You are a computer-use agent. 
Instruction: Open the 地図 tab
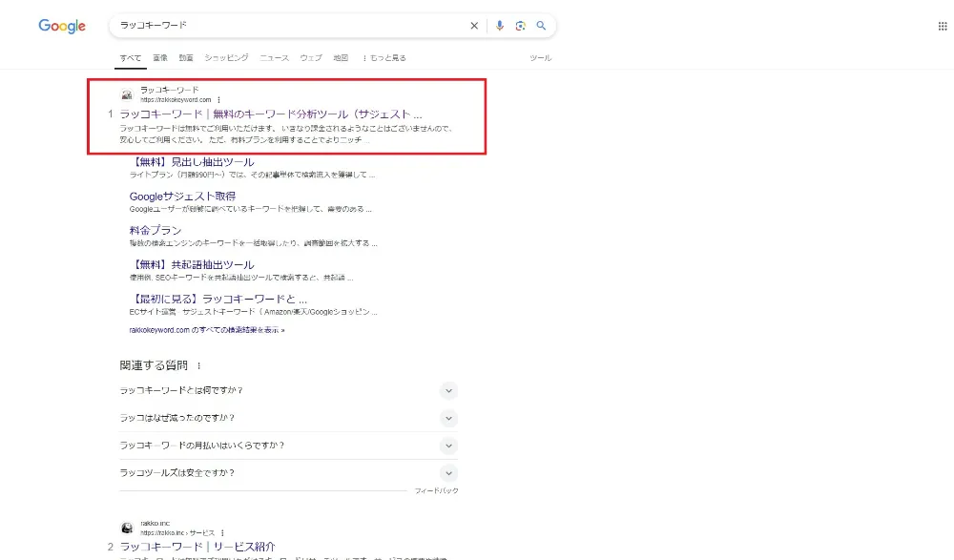click(341, 58)
